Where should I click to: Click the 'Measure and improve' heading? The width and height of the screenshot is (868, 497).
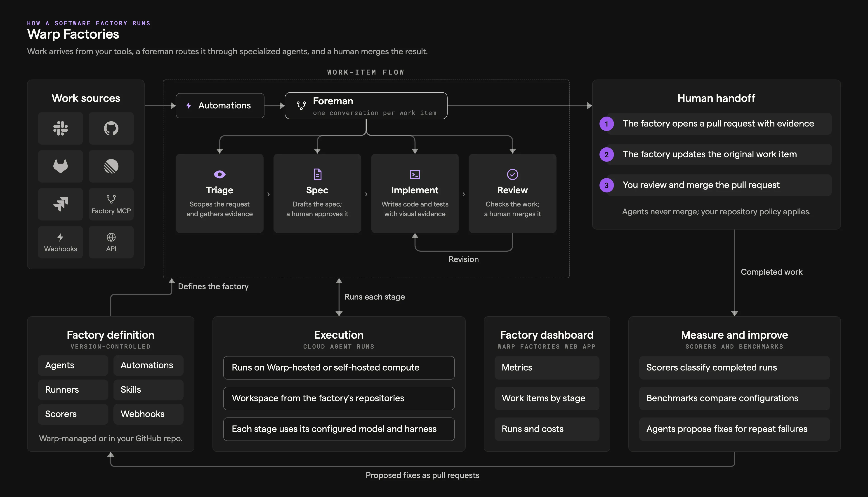[x=734, y=335]
